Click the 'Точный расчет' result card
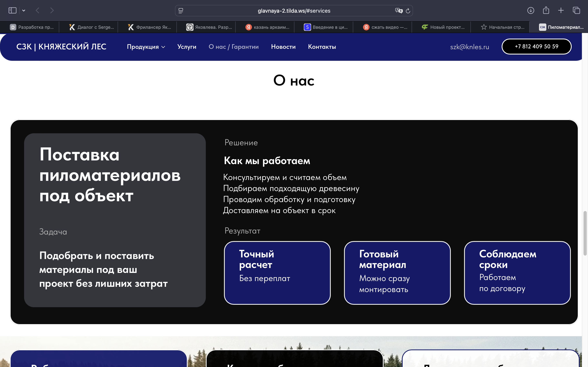 click(277, 272)
